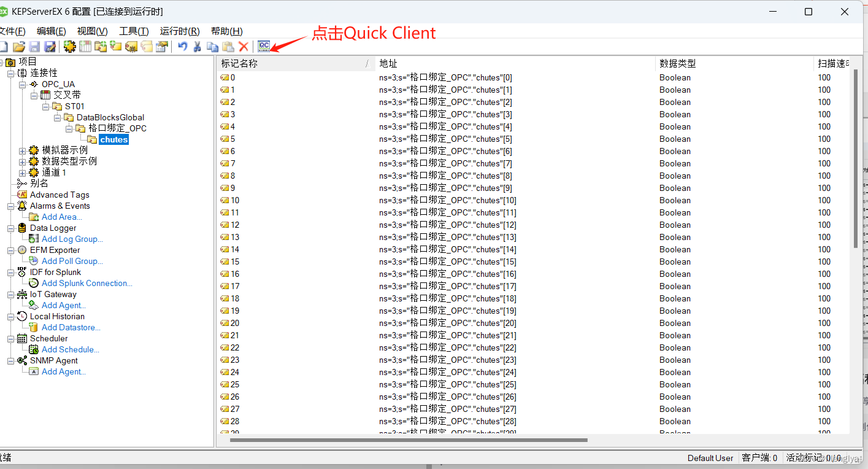Click the Add Schedule... link
This screenshot has width=868, height=469.
coord(71,349)
